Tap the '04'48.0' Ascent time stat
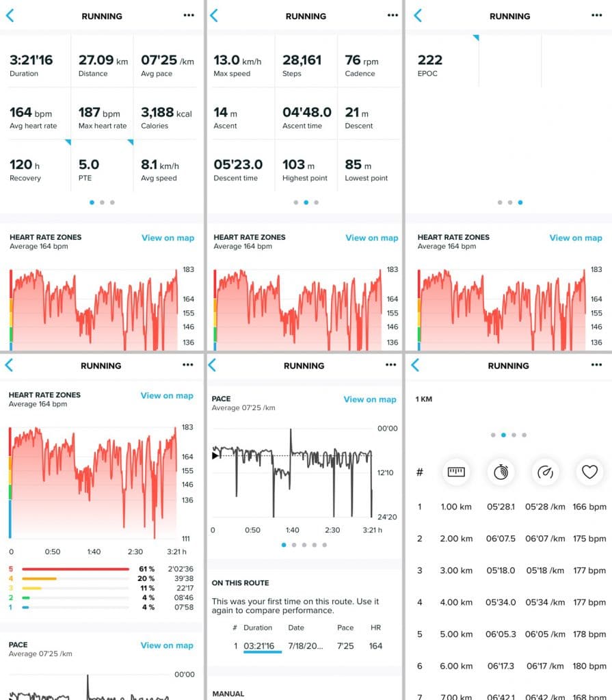 (307, 118)
